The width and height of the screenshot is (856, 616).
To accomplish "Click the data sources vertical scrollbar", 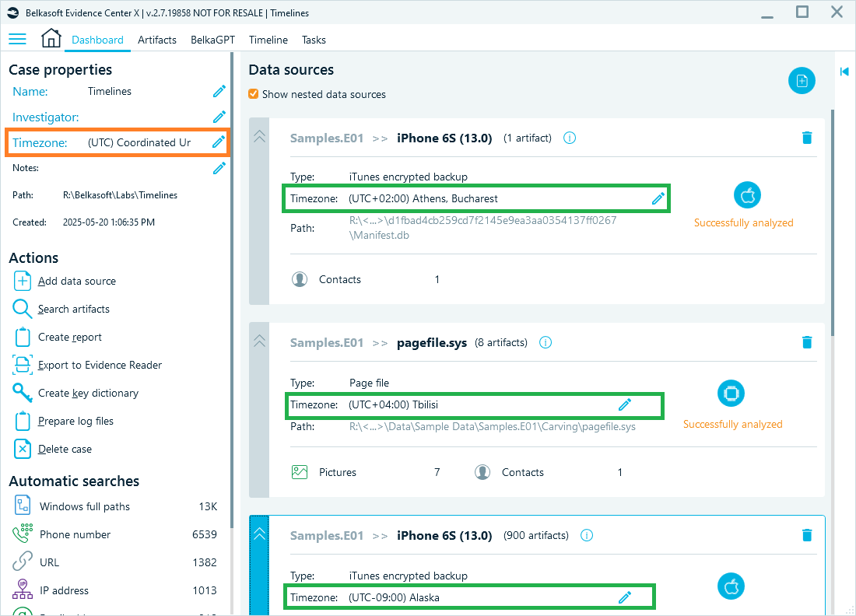I will (x=832, y=224).
